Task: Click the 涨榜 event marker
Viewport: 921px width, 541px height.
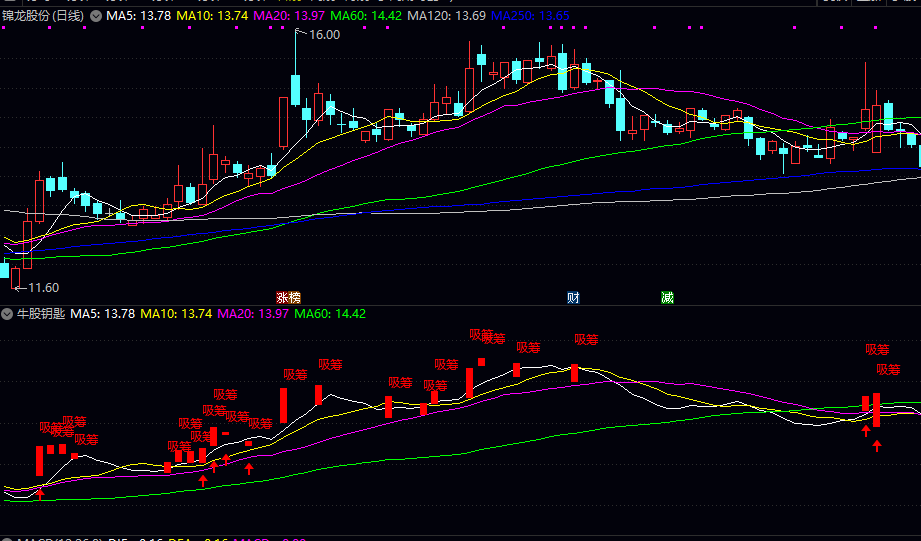Action: point(288,298)
